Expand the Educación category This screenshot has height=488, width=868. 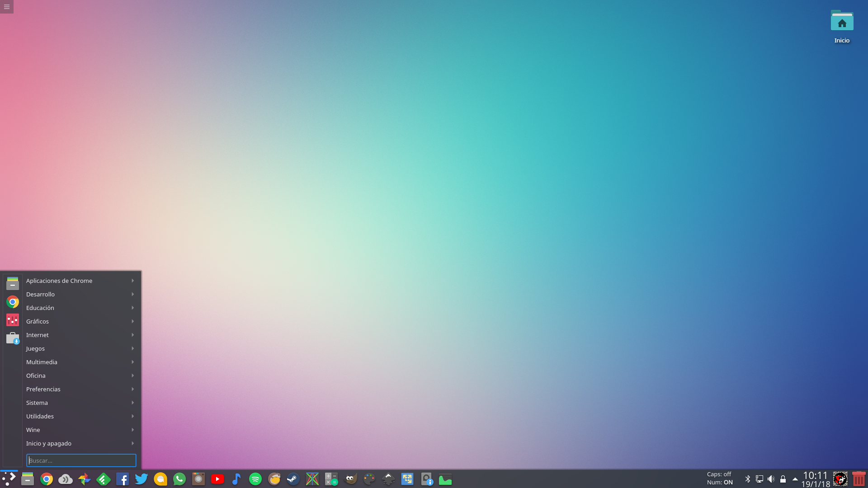coord(81,308)
